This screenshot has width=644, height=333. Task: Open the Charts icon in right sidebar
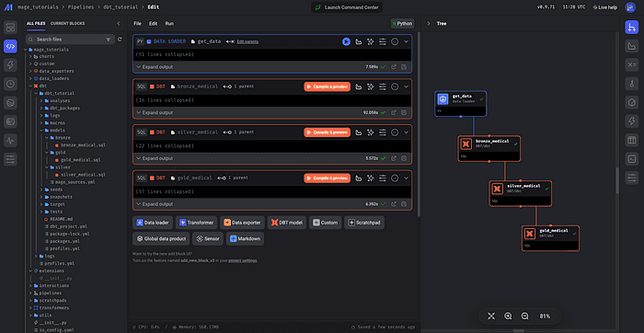click(631, 46)
